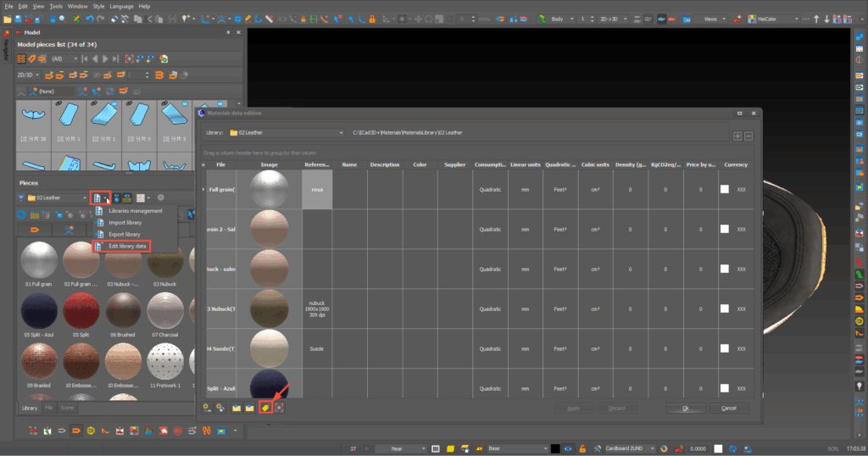Image resolution: width=868 pixels, height=456 pixels.
Task: Click the Cancel button
Action: tap(728, 408)
